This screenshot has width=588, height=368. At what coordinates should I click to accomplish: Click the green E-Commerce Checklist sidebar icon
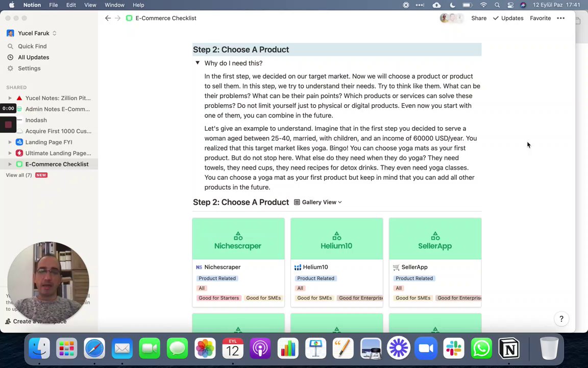click(19, 164)
